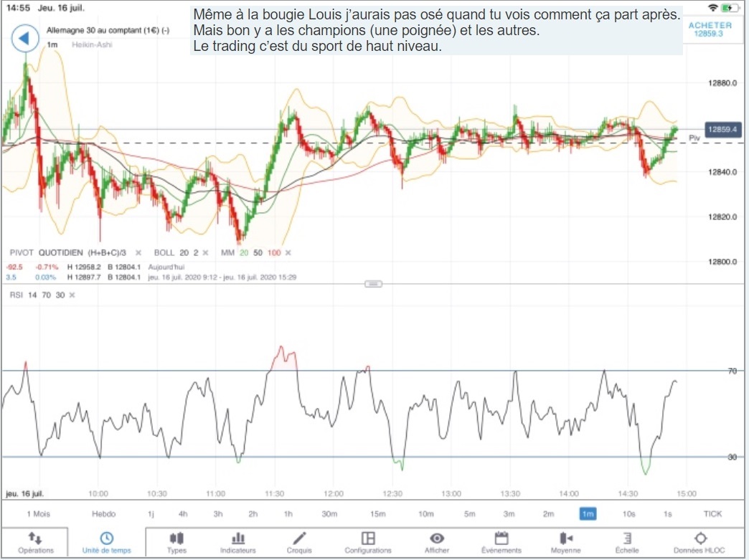
Task: Open the BOLL 20 2 settings
Action: point(176,252)
